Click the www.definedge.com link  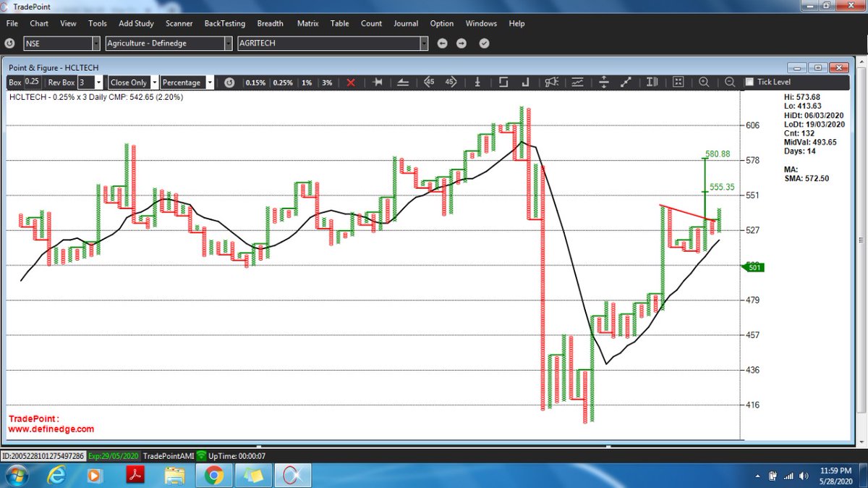(x=51, y=429)
